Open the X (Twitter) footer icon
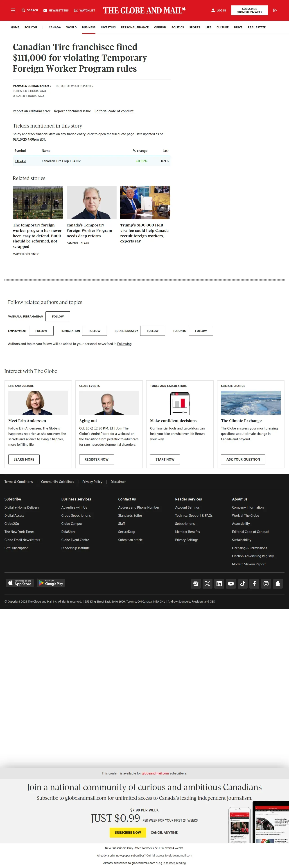 [x=208, y=584]
